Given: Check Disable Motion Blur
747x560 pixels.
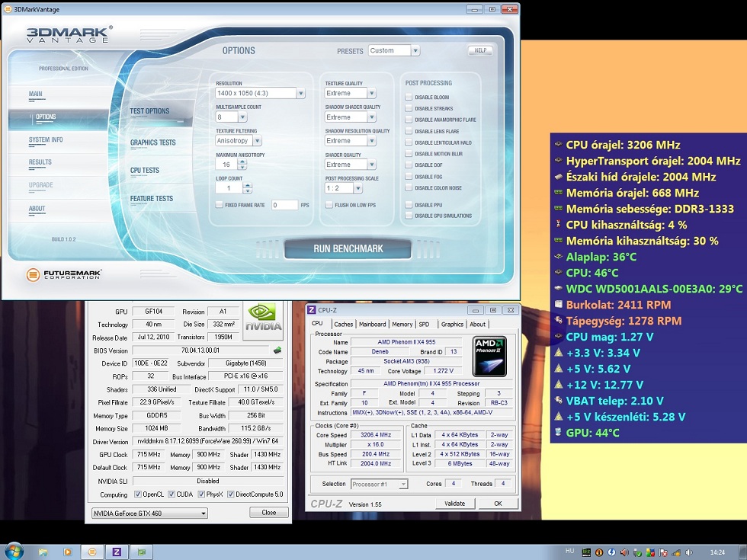Looking at the screenshot, I should click(x=409, y=154).
